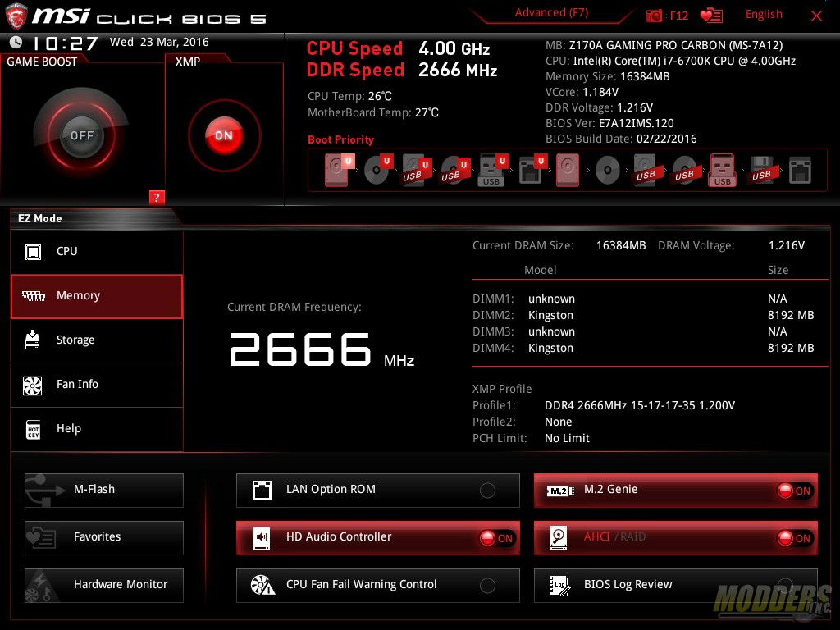Viewport: 840px width, 630px height.
Task: Select the highlighted legacy hard disk boot icon
Action: point(568,170)
